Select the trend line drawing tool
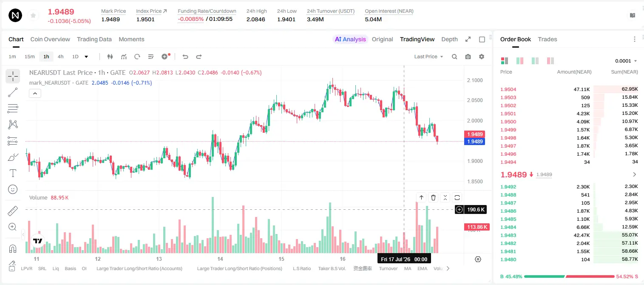Screen dimensions: 644x285 [13, 92]
